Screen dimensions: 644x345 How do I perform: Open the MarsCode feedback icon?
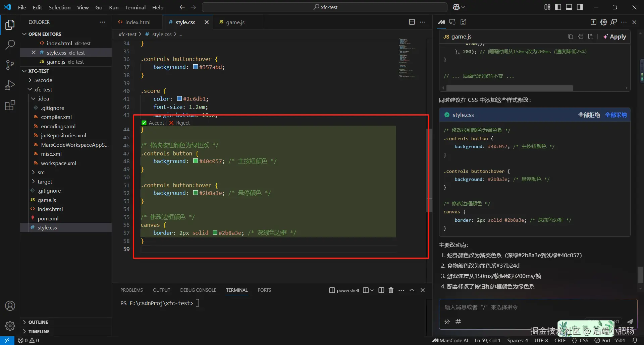click(614, 22)
